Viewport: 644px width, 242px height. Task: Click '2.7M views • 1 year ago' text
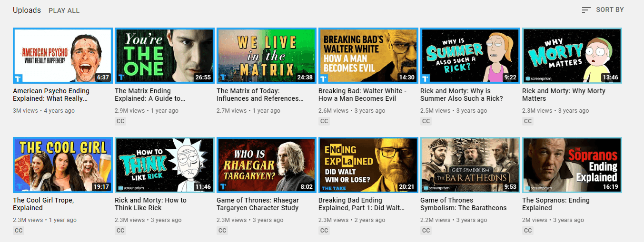(x=248, y=111)
